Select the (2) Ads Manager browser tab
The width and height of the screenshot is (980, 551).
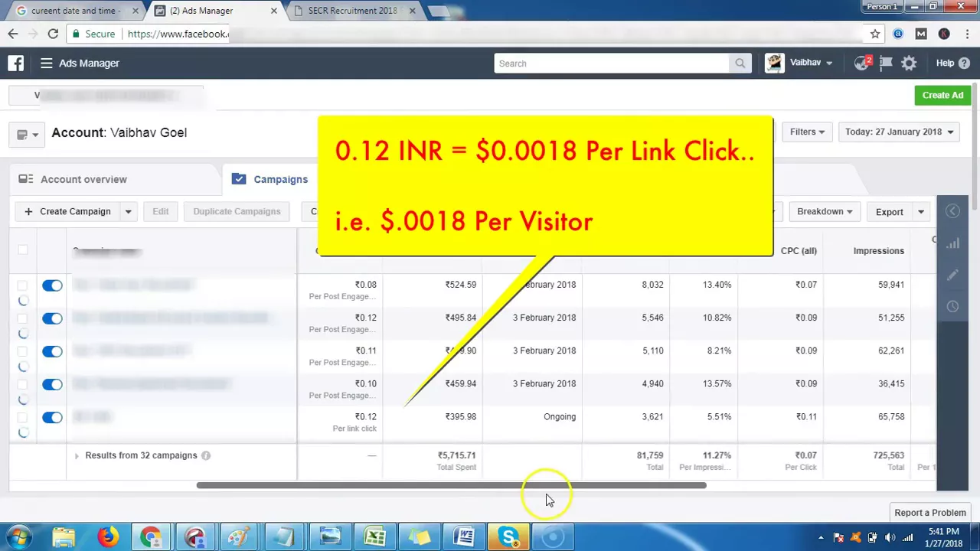point(215,11)
